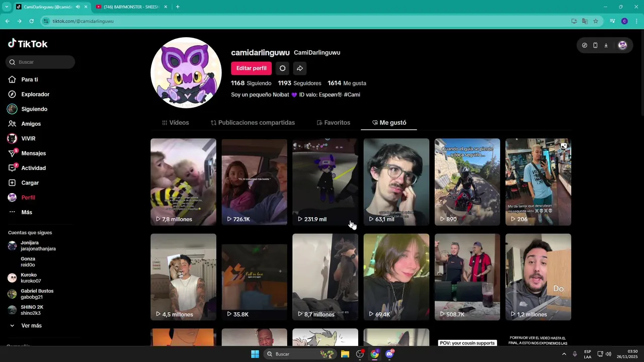Open the 206 views selfie video
The width and height of the screenshot is (644, 362).
(x=538, y=182)
